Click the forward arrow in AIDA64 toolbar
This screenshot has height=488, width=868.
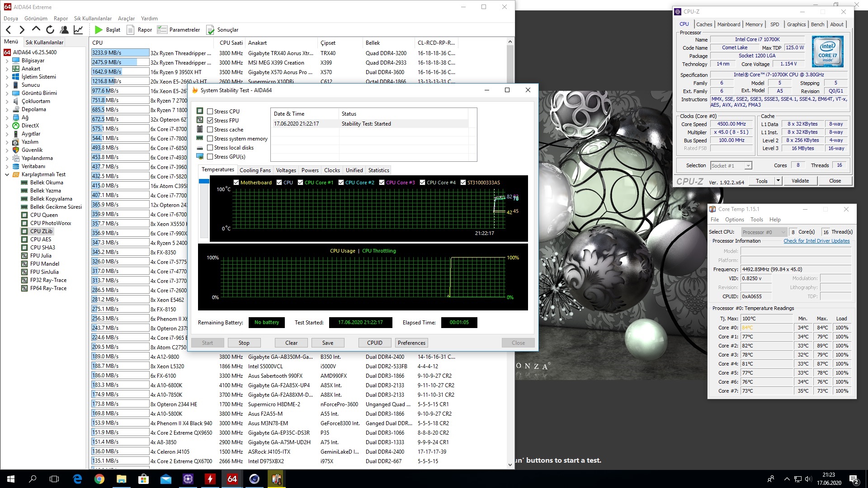[x=22, y=30]
